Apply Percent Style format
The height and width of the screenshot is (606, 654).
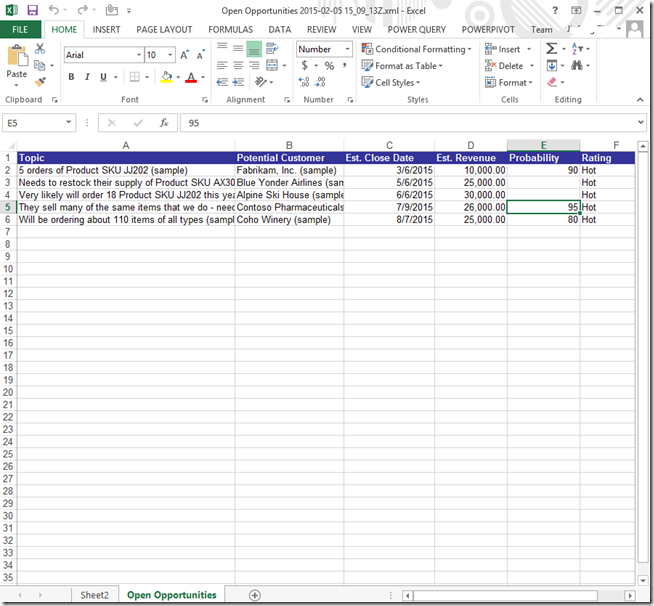(330, 66)
